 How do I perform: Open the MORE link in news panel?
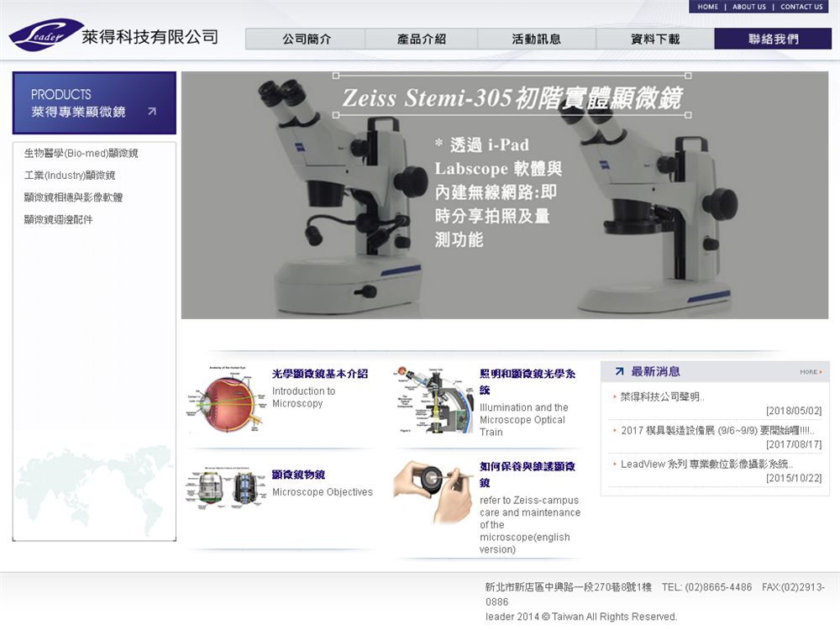click(811, 372)
